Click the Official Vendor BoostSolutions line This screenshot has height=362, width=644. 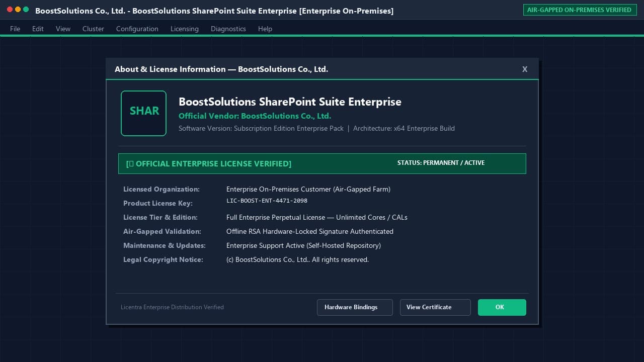(255, 116)
